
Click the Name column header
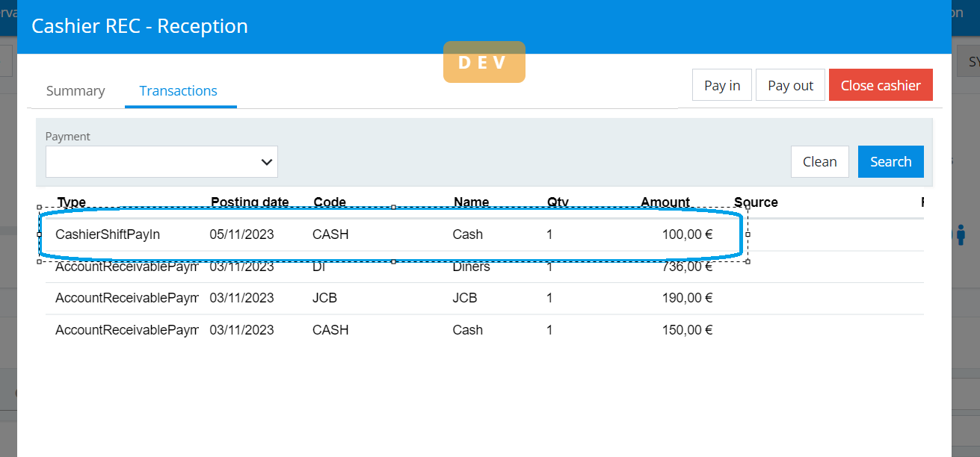471,202
